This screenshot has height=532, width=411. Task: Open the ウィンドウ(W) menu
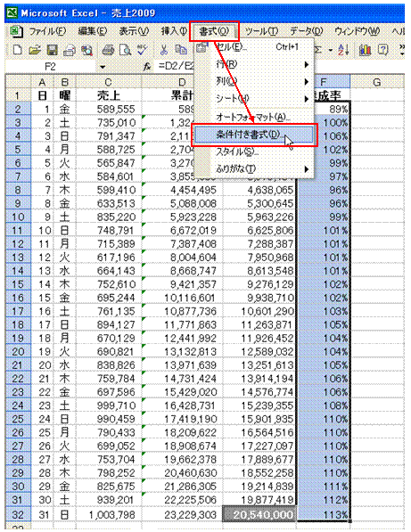click(357, 31)
